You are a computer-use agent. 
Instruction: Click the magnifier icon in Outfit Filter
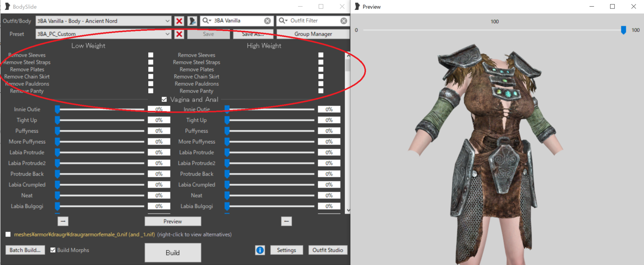click(x=282, y=20)
